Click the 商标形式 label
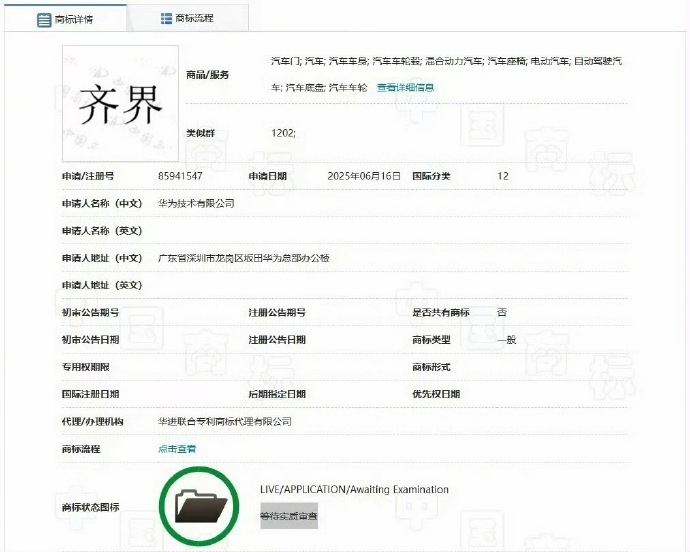Viewport: 690px width, 552px height. 431,367
